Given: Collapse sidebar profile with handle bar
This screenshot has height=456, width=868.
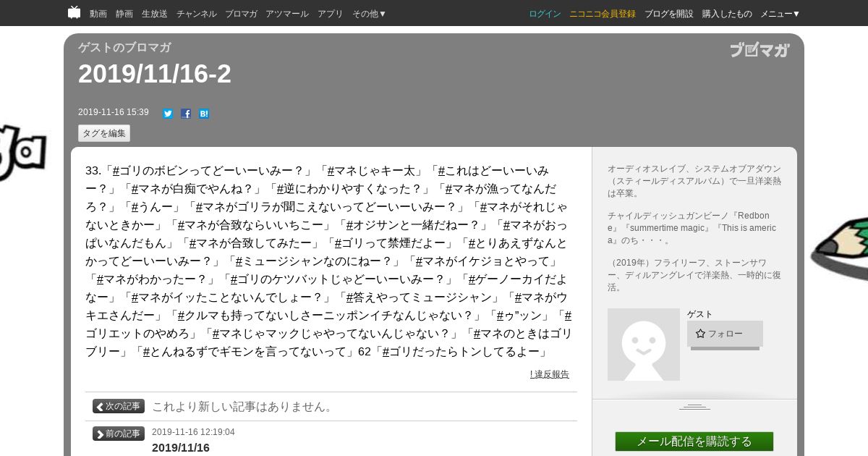Looking at the screenshot, I should [x=694, y=407].
